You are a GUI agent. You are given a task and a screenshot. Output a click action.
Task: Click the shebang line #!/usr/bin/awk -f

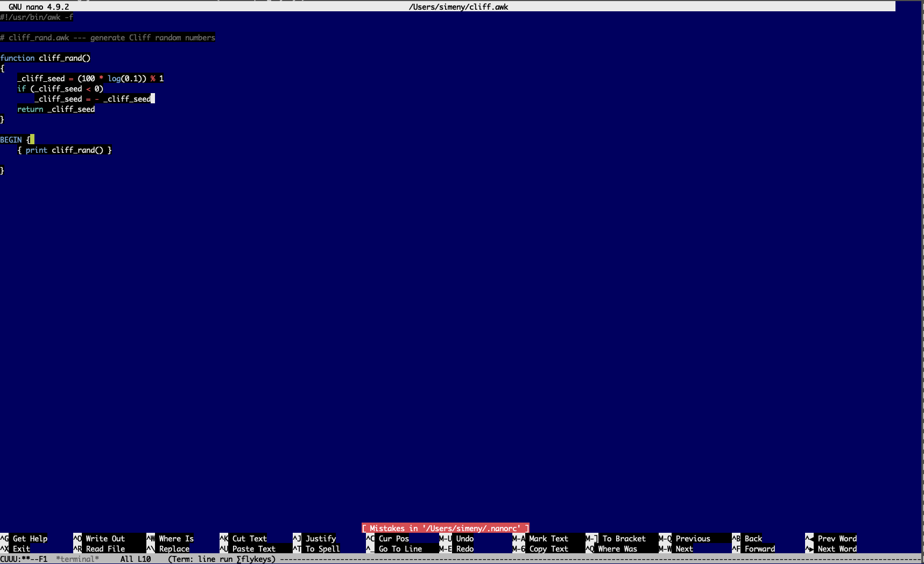[37, 17]
